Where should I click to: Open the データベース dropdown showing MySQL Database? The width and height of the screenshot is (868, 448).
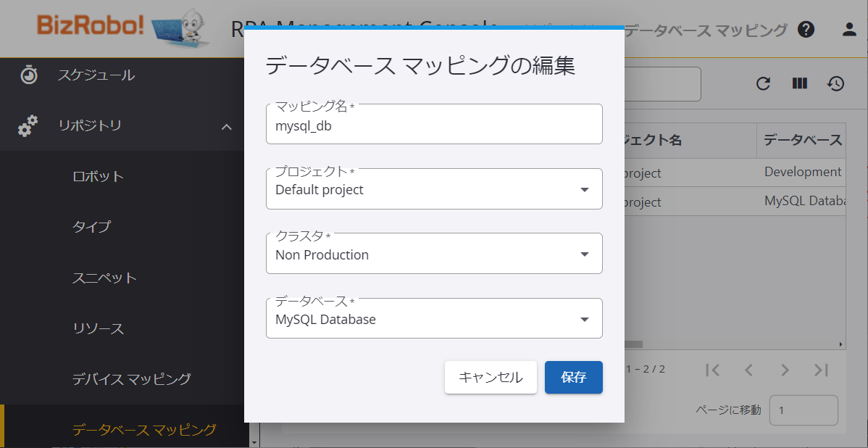pos(434,318)
